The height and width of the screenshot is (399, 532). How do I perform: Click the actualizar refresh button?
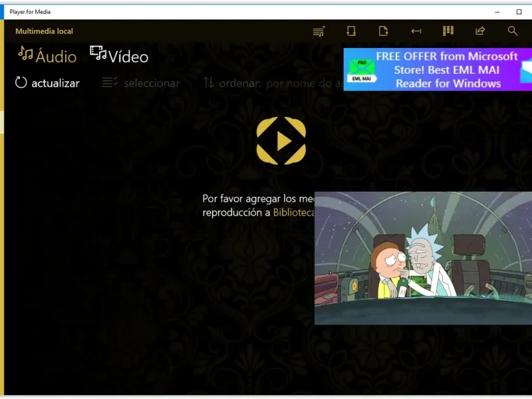[x=47, y=82]
